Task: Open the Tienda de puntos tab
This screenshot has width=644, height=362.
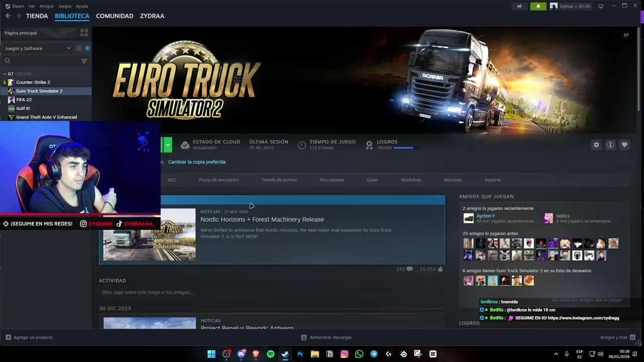Action: (x=279, y=180)
